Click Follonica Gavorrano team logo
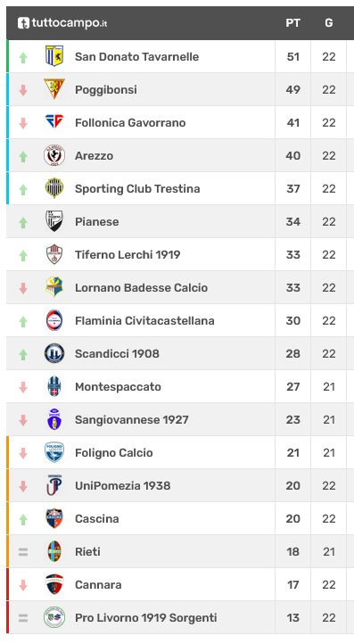The height and width of the screenshot is (644, 354). 54,122
